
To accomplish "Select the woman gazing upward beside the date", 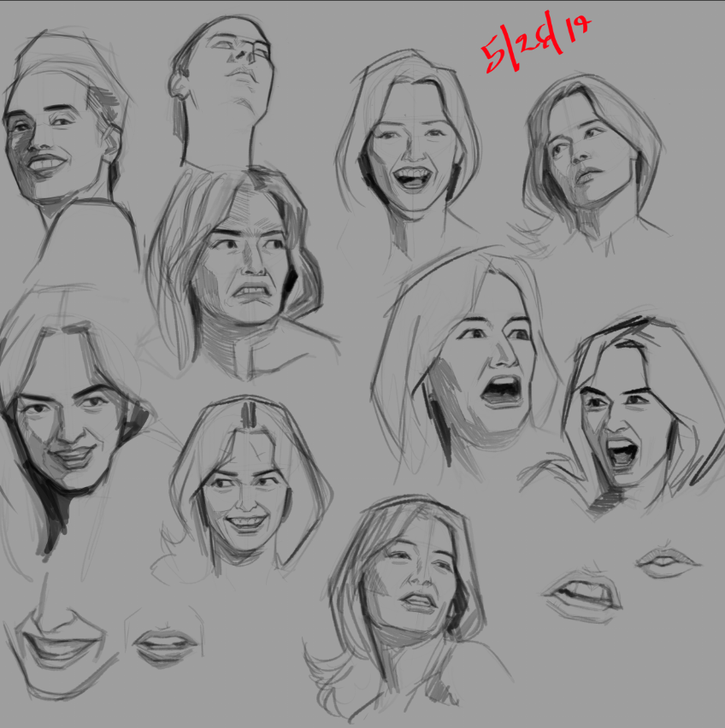I will 588,158.
